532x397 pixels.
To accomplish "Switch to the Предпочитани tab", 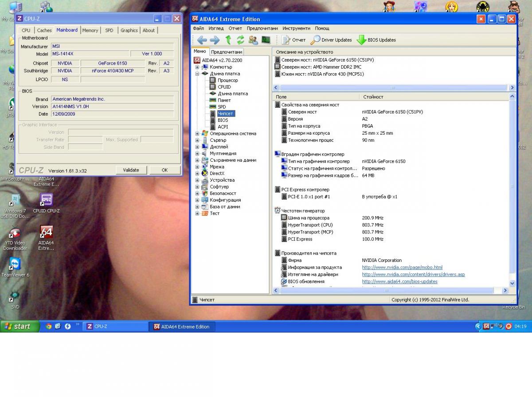I will [x=226, y=52].
